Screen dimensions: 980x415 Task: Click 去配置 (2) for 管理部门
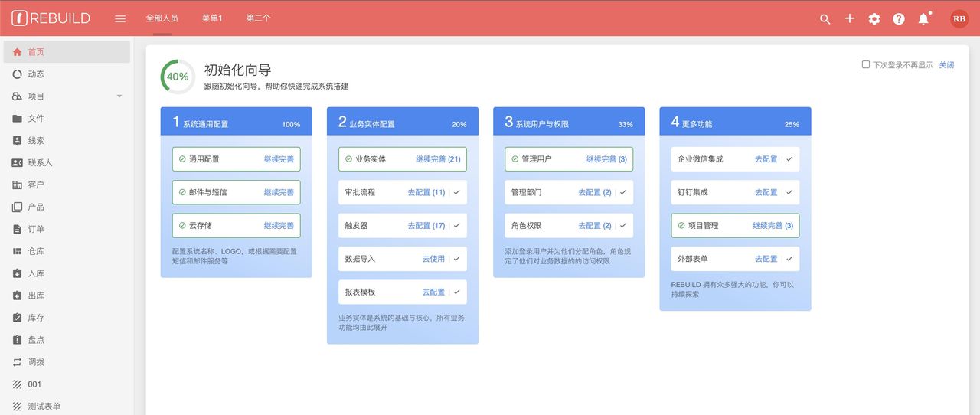[x=595, y=192]
